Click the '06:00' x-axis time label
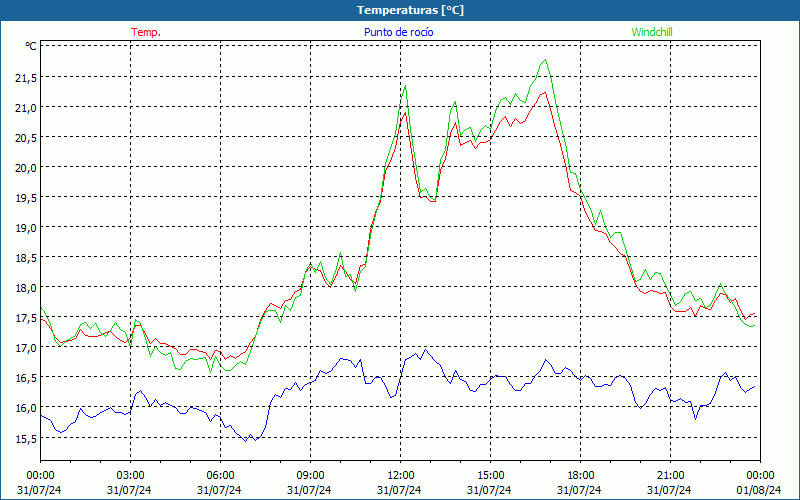Viewport: 800px width, 500px height. tap(220, 475)
